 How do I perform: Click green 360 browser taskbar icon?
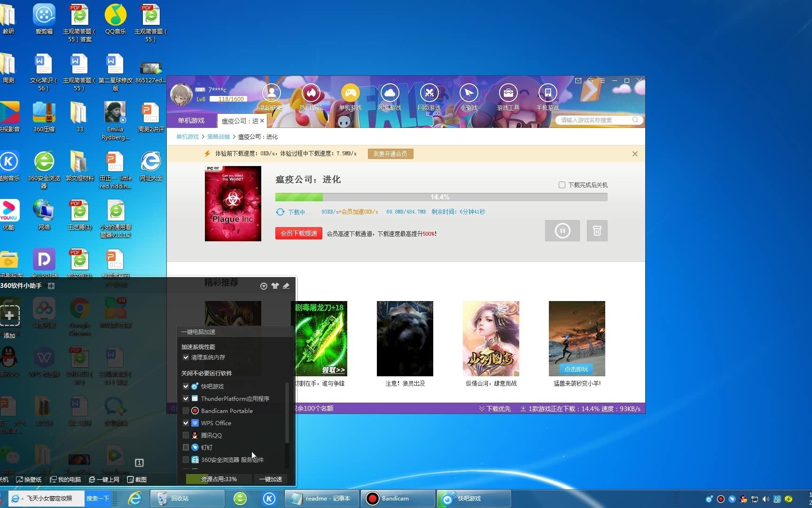click(240, 498)
